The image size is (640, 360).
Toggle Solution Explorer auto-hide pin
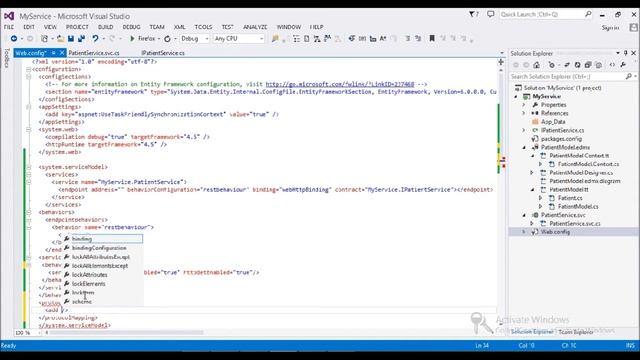coord(626,53)
